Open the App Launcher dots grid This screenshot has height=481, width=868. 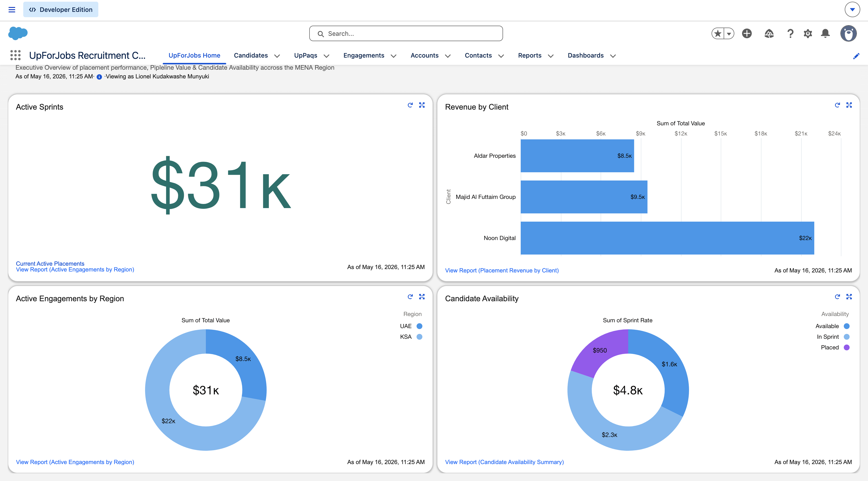15,55
